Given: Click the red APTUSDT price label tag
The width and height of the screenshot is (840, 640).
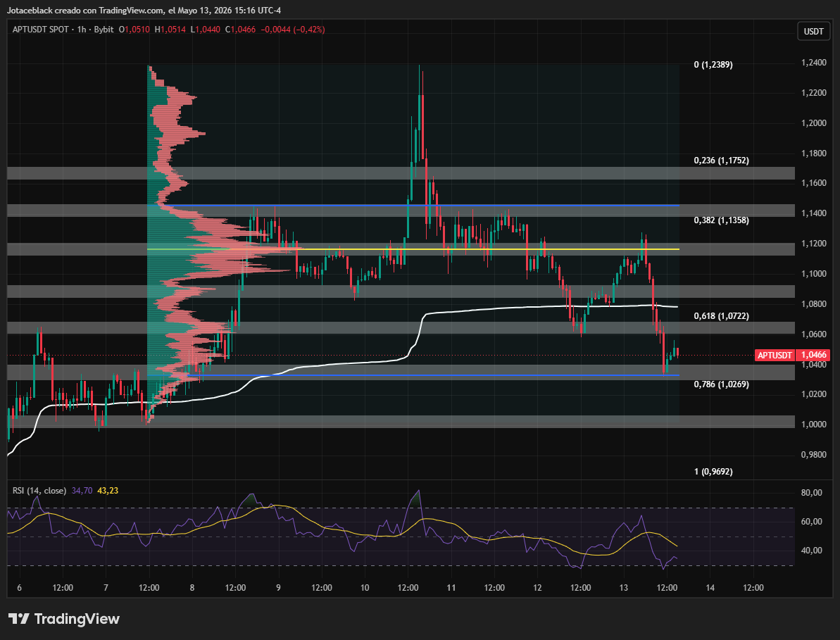Looking at the screenshot, I should (775, 355).
